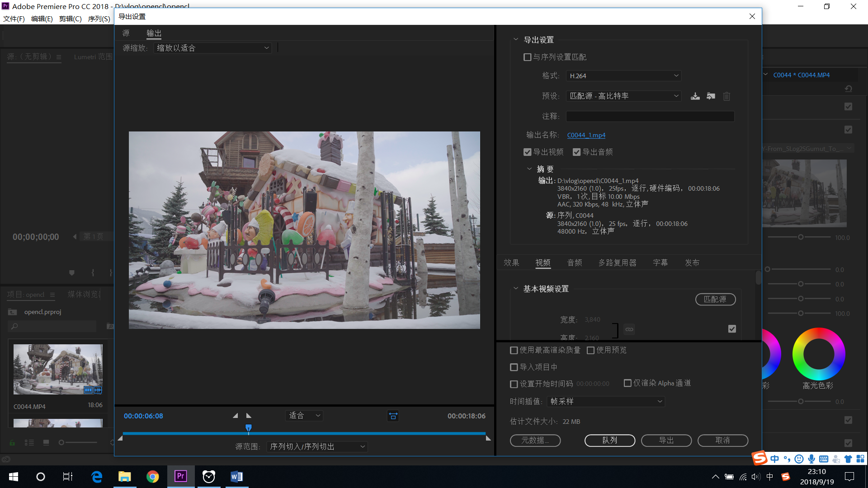
Task: Click the 元数据 button
Action: [535, 440]
